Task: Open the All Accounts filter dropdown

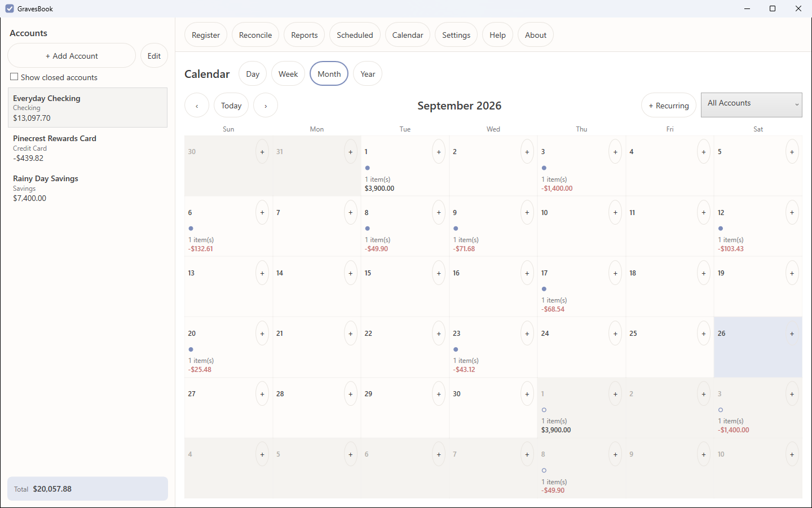Action: [751, 105]
